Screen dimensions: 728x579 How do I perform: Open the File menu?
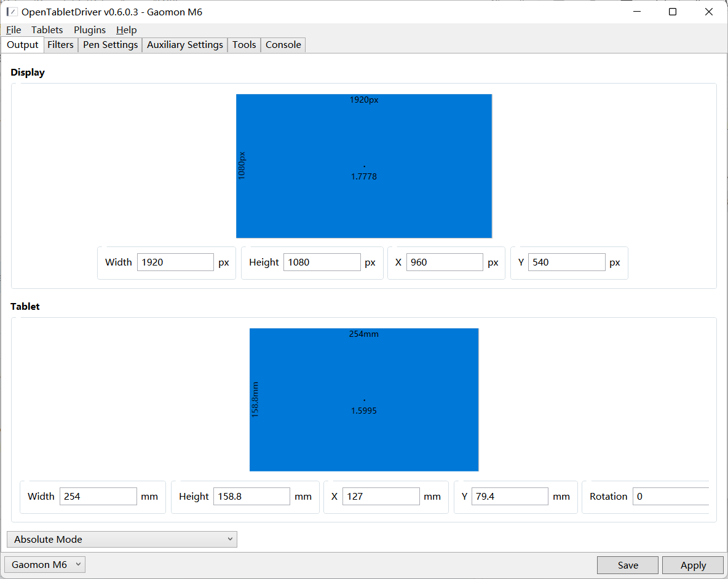pos(14,30)
